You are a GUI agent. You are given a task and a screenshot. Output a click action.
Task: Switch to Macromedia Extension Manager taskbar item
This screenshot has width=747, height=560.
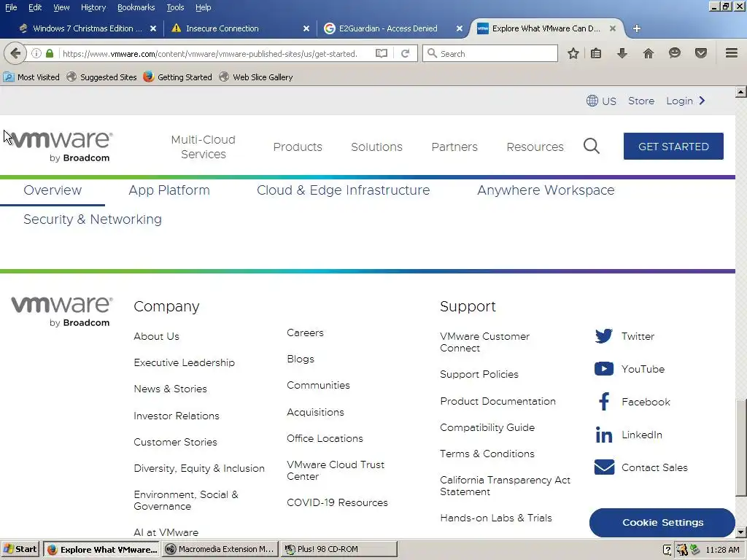(220, 549)
